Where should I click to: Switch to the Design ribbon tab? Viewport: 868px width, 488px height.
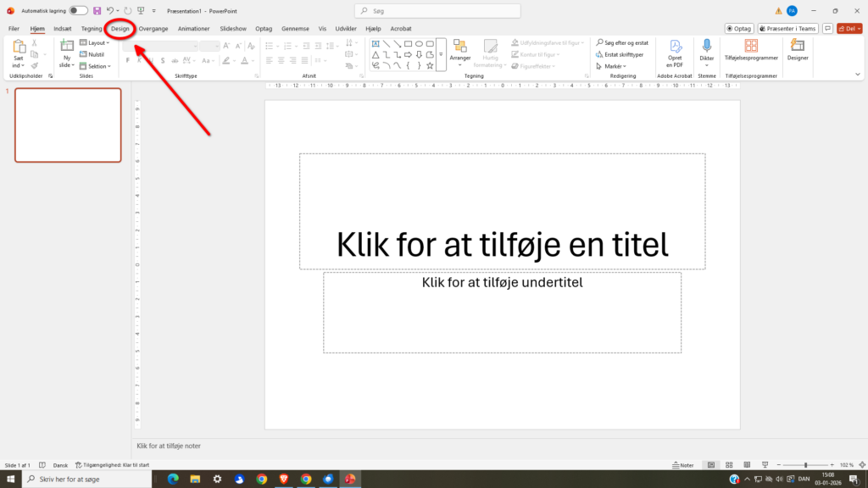point(119,28)
